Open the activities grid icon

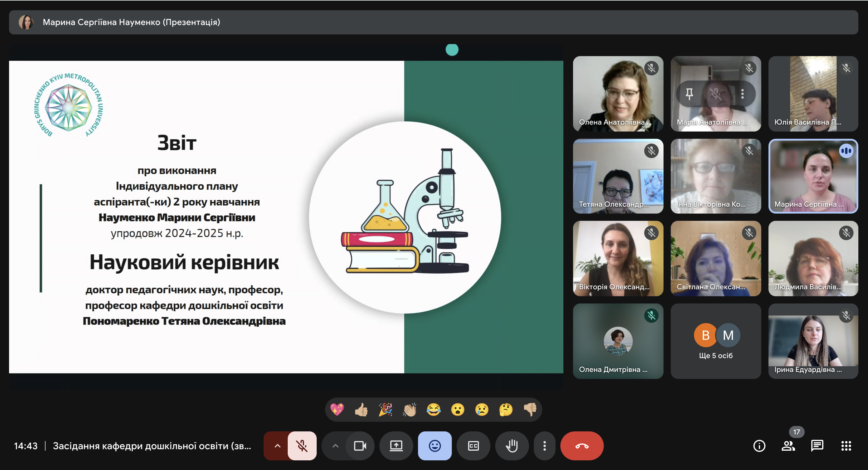[846, 446]
